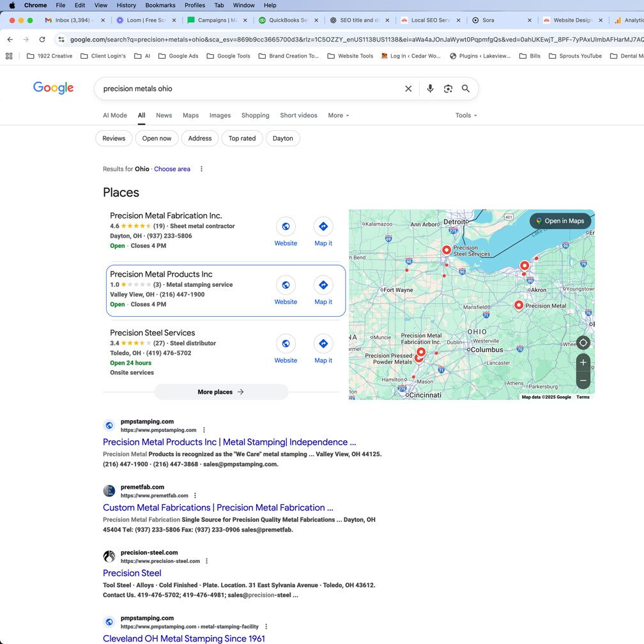Open the bookmarks apps grid icon
644x644 pixels.
click(9, 56)
